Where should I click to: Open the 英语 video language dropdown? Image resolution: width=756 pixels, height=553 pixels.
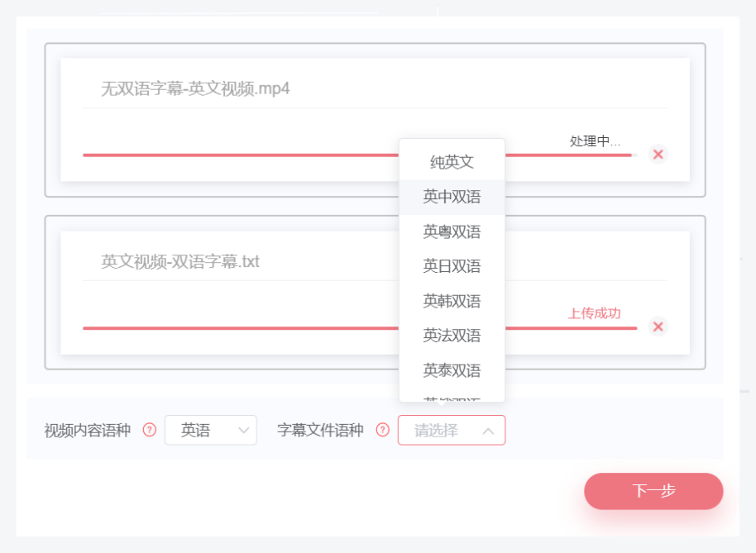coord(211,430)
